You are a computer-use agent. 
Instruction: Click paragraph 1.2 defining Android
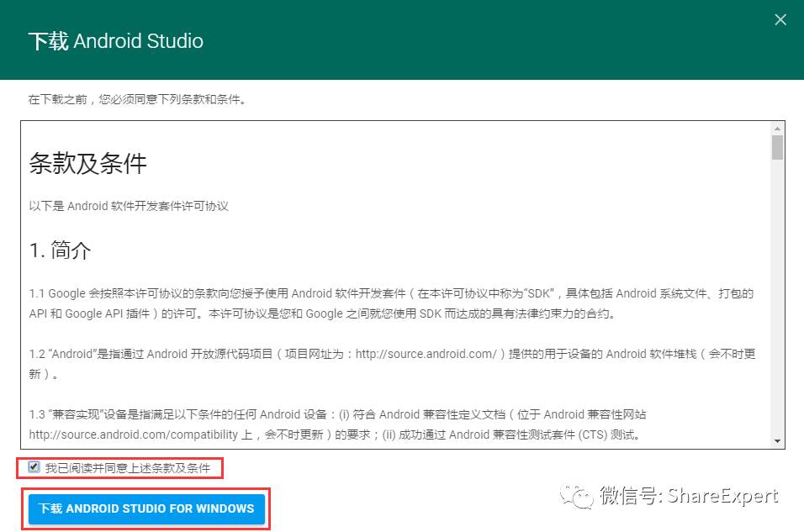[x=392, y=364]
